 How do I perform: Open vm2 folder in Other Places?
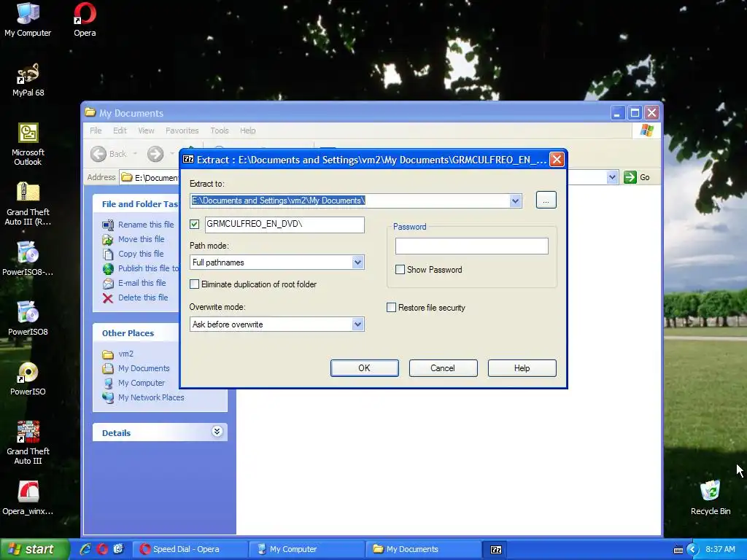(125, 354)
